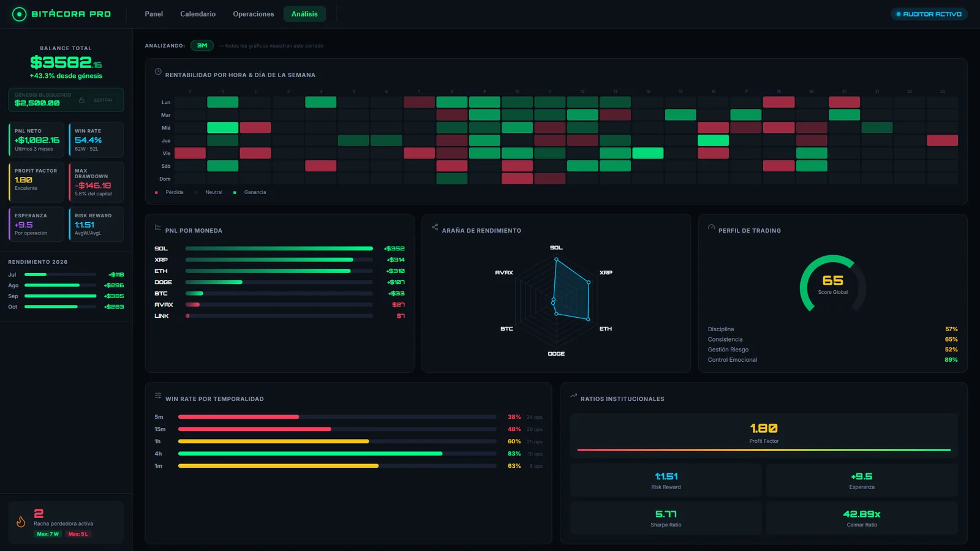Click the Win Rate 54.4% card
This screenshot has width=980, height=551.
(x=96, y=140)
